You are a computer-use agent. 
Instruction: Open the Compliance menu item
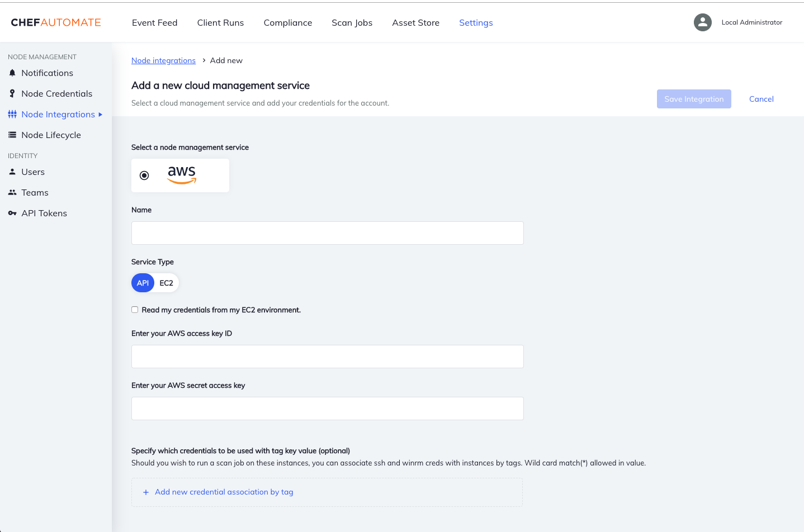tap(287, 23)
